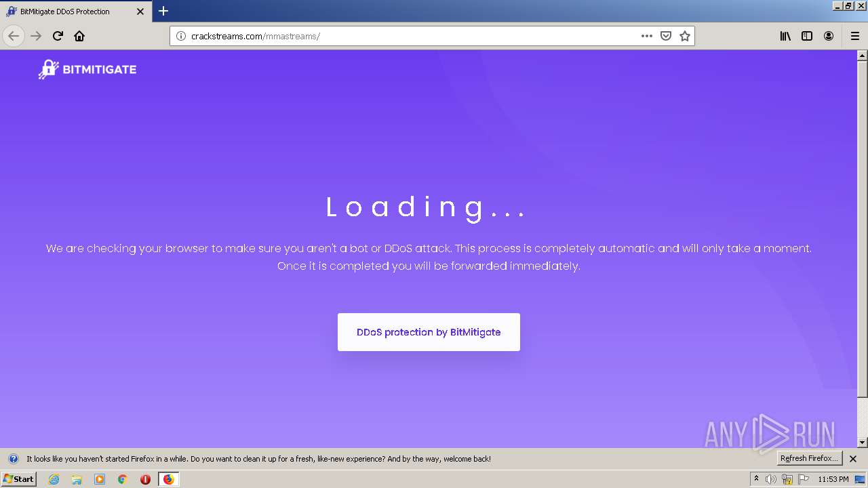Open the Windows Start menu
This screenshot has height=488, width=868.
[18, 479]
